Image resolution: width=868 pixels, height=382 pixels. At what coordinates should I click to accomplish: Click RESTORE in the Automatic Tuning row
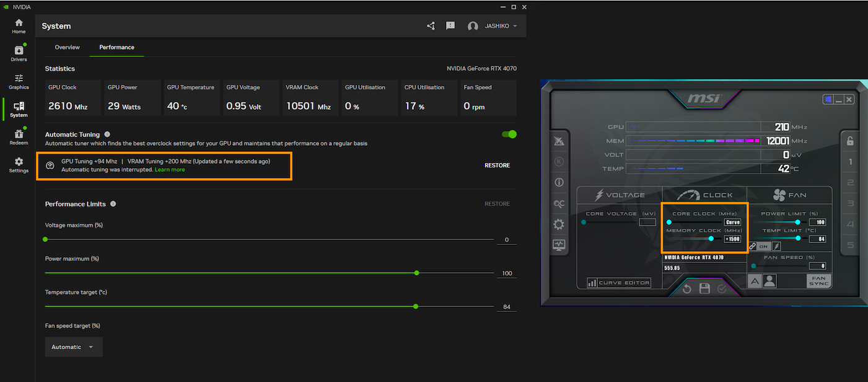click(x=497, y=166)
